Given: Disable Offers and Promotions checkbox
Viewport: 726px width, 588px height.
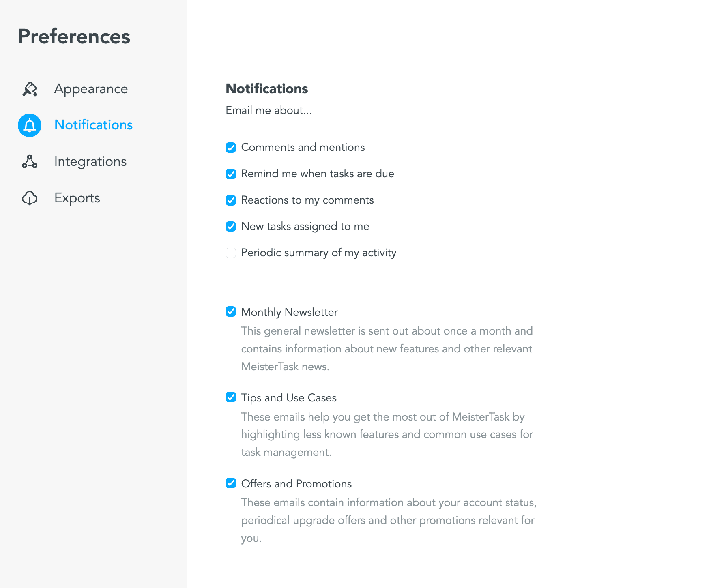Looking at the screenshot, I should click(231, 483).
